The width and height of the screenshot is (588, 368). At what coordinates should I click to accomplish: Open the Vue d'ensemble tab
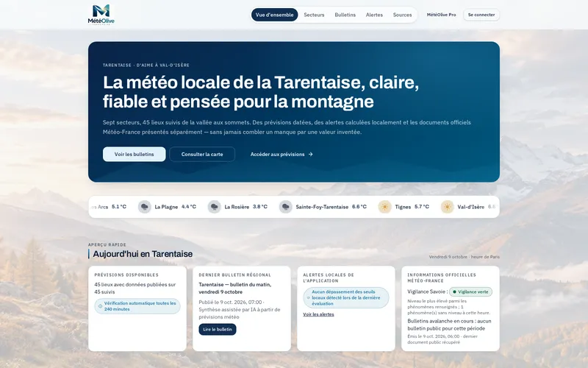pyautogui.click(x=274, y=15)
